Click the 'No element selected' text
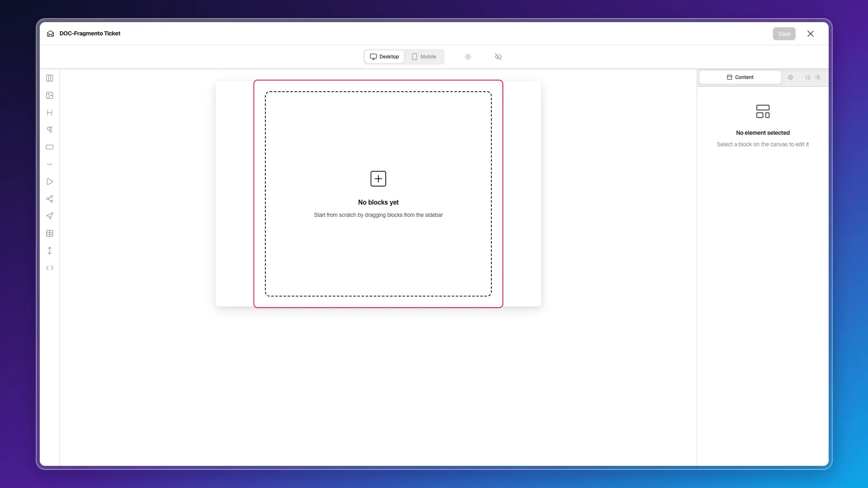Screen dimensions: 868x488 [763, 133]
